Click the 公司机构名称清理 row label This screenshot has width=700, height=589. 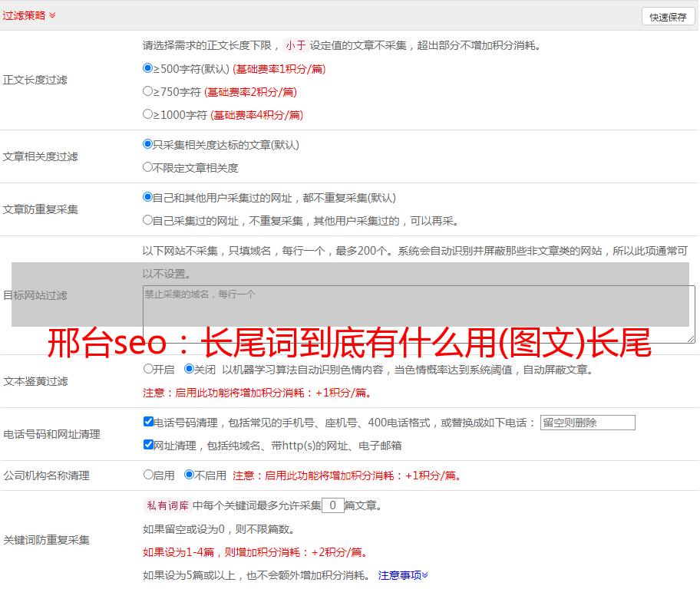click(46, 475)
